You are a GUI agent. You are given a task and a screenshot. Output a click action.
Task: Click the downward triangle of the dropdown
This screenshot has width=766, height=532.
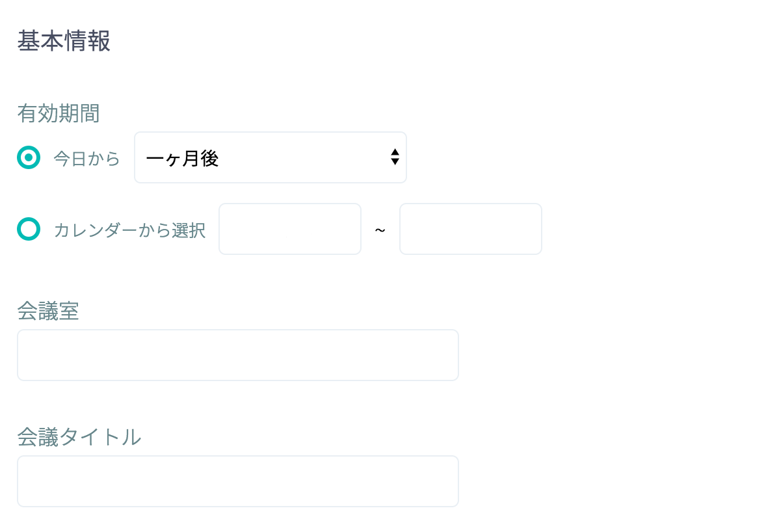[x=395, y=162]
